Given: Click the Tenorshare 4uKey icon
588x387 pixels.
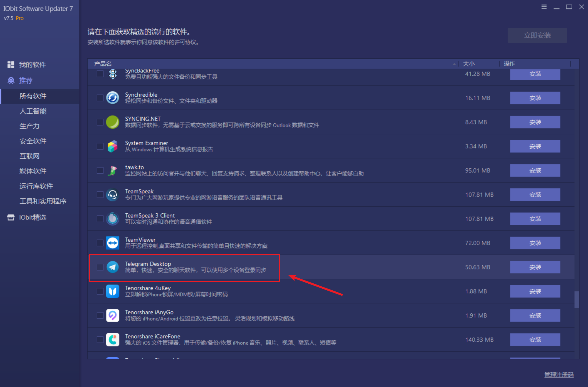Looking at the screenshot, I should (113, 291).
